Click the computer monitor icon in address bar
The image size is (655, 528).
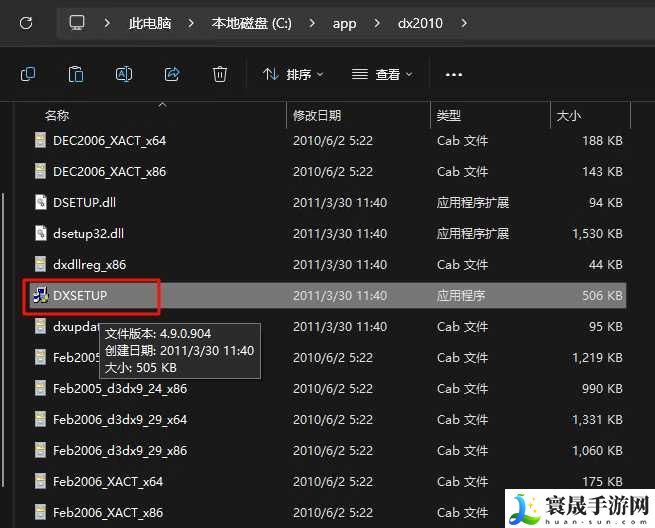77,22
